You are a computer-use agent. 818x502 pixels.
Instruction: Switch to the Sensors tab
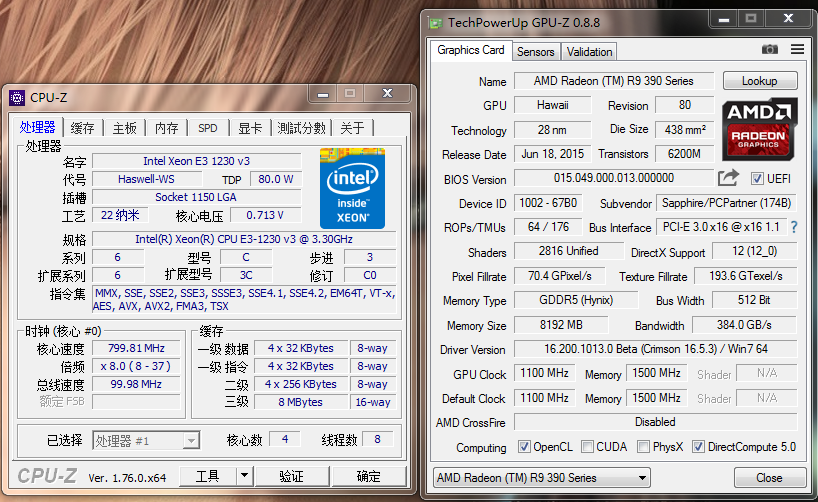click(536, 52)
